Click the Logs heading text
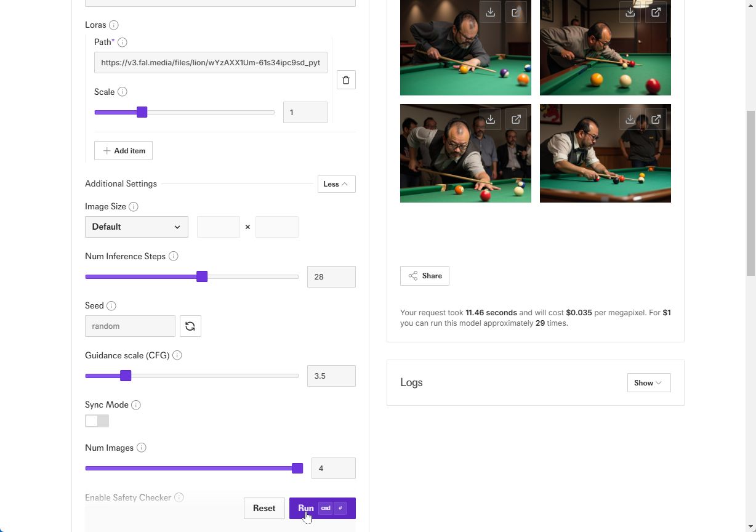 (x=411, y=383)
